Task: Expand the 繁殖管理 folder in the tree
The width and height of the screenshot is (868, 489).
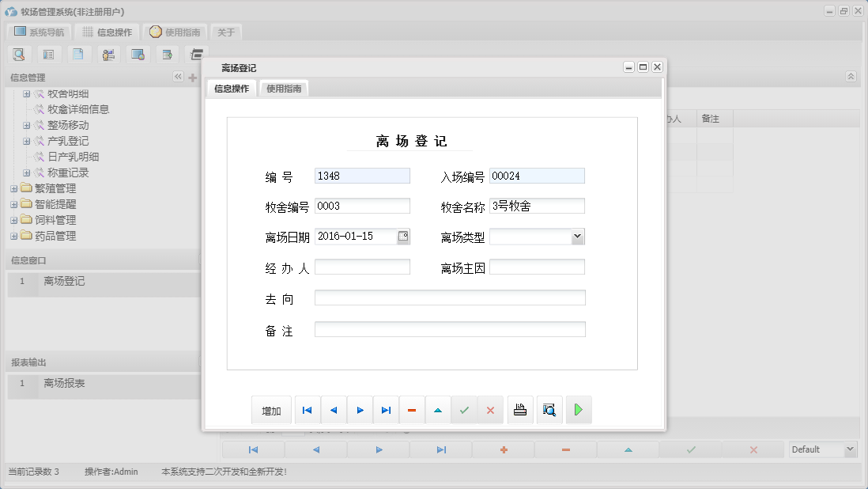Action: click(13, 188)
